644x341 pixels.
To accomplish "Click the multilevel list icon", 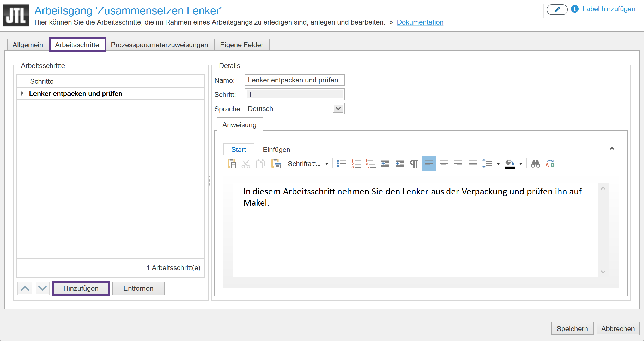I will point(370,164).
